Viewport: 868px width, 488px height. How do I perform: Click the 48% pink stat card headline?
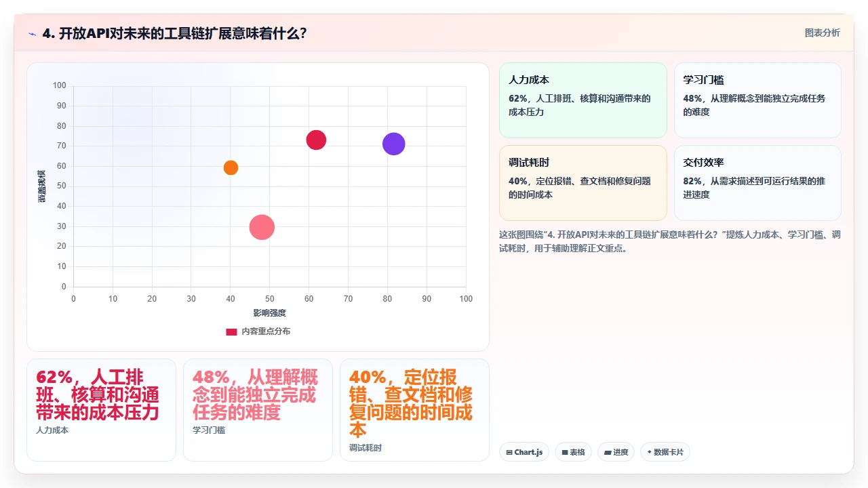(255, 394)
